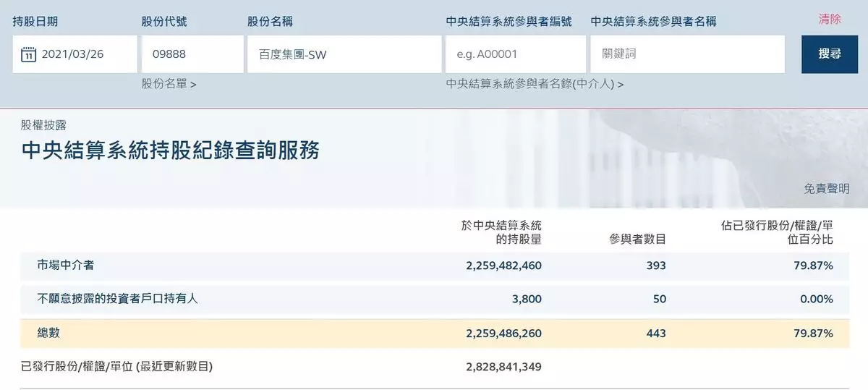Click the stock code field containing 09888
The height and width of the screenshot is (390, 868).
[x=192, y=54]
